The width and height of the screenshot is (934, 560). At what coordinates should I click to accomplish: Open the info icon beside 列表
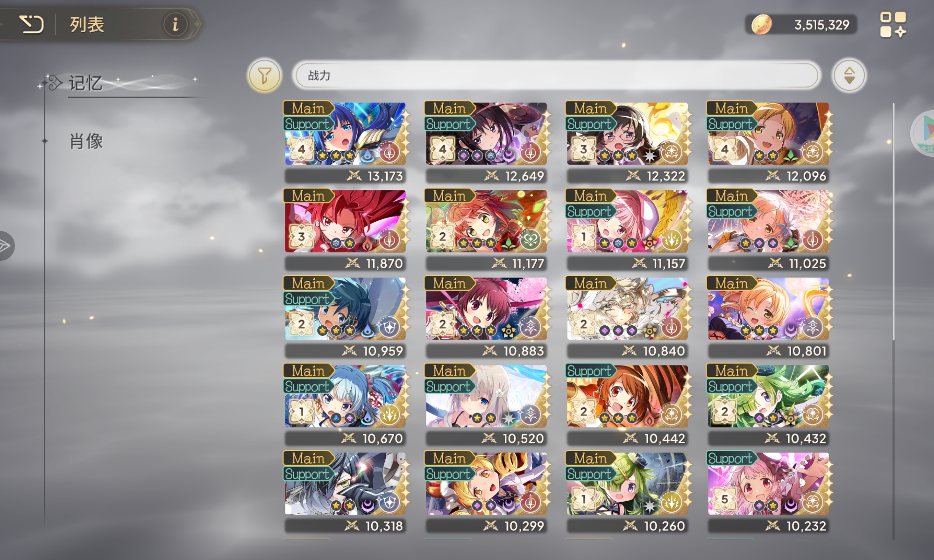pyautogui.click(x=176, y=24)
